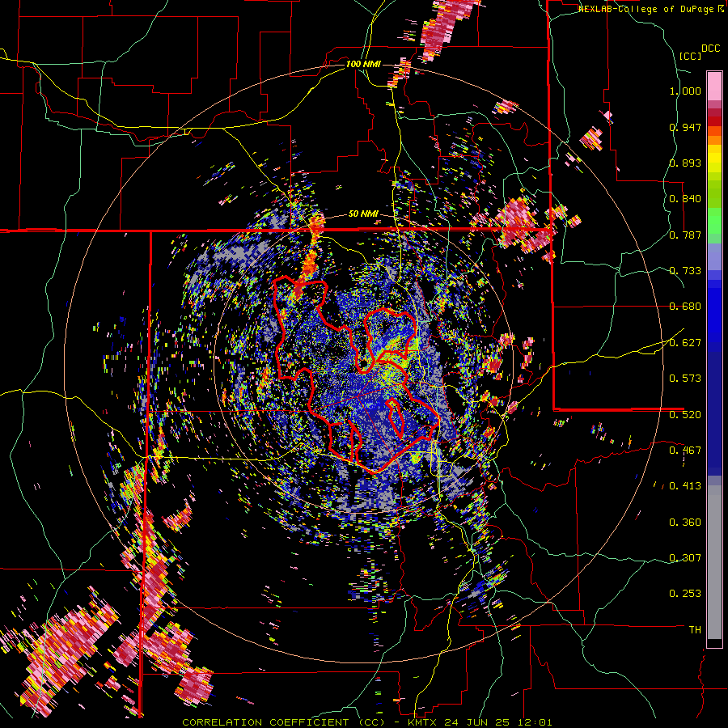Viewport: 728px width, 728px height.
Task: Click the 100 NMI range ring label
Action: coord(363,64)
